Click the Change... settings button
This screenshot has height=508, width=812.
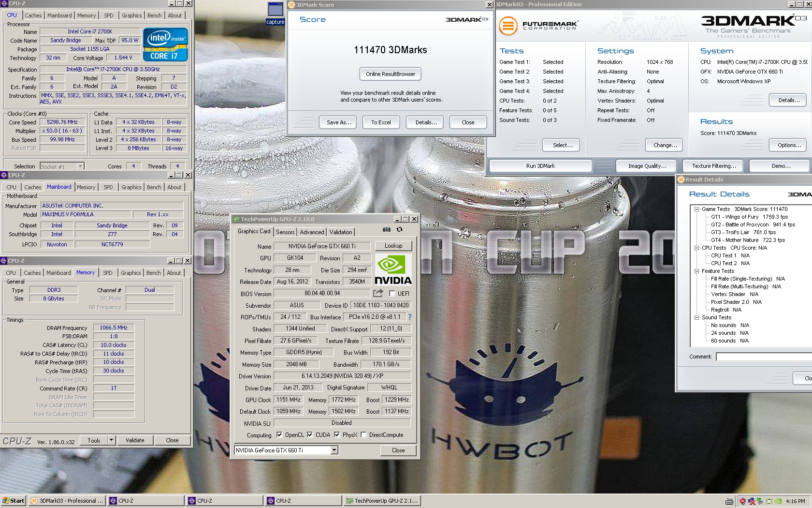coord(665,145)
